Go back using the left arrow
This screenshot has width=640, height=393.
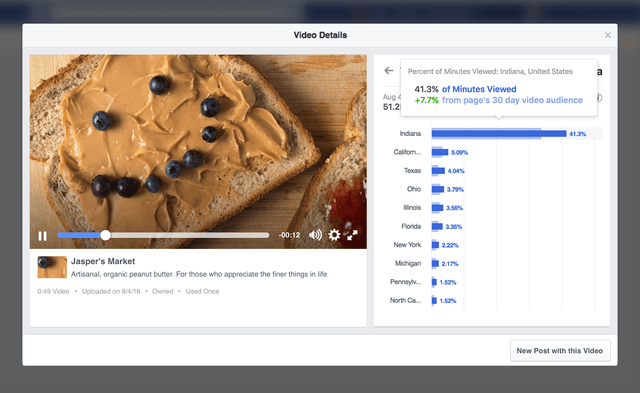tap(389, 71)
